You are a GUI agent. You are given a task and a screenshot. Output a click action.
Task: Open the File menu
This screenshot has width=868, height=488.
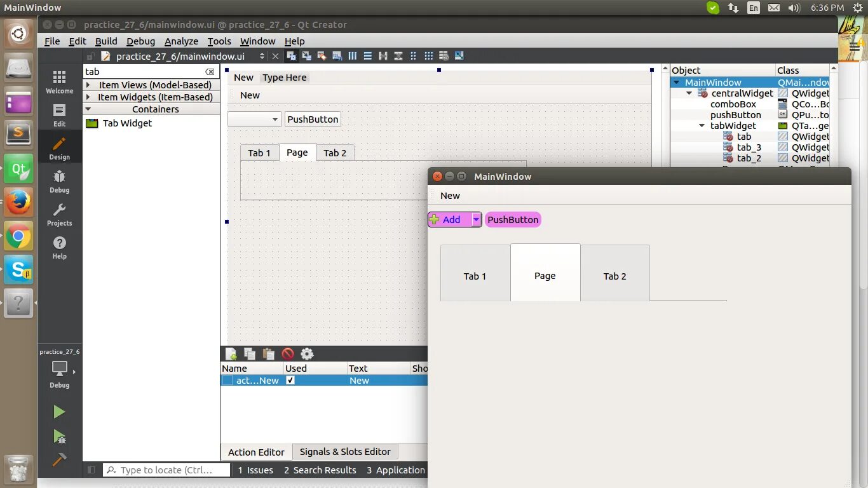pos(52,41)
